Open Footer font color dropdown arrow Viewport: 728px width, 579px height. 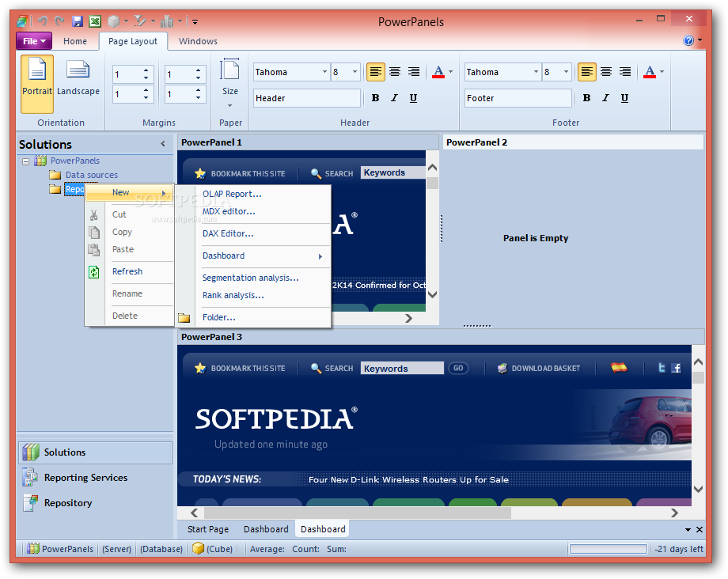[662, 72]
